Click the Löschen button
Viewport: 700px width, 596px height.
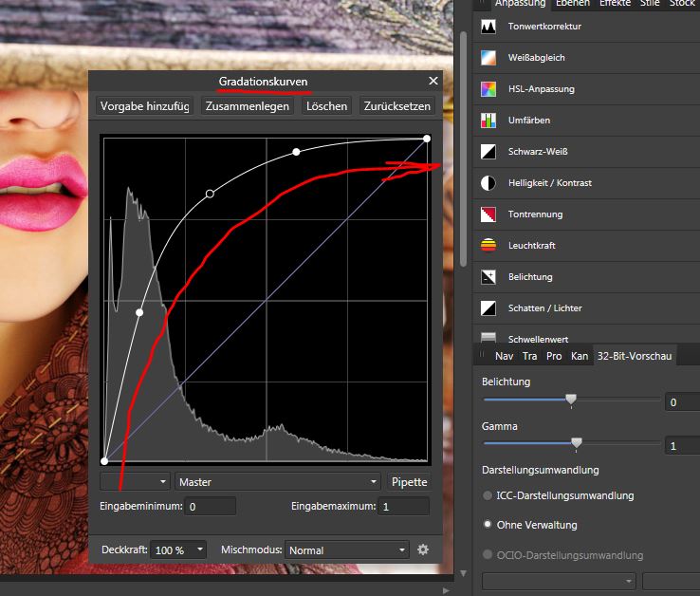tap(327, 106)
